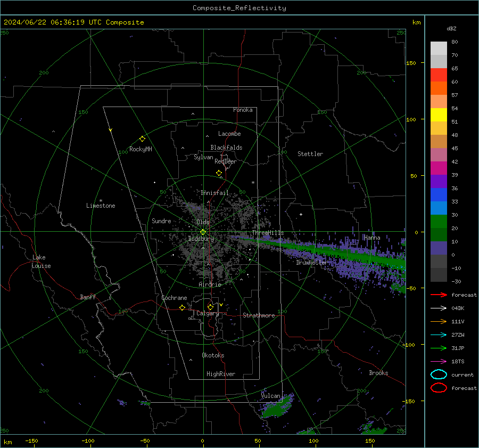
Task: Click the white 04DK arrow icon
Action: 439,308
